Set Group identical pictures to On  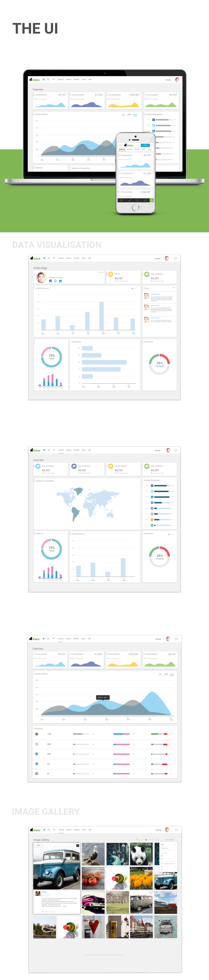pos(162,867)
